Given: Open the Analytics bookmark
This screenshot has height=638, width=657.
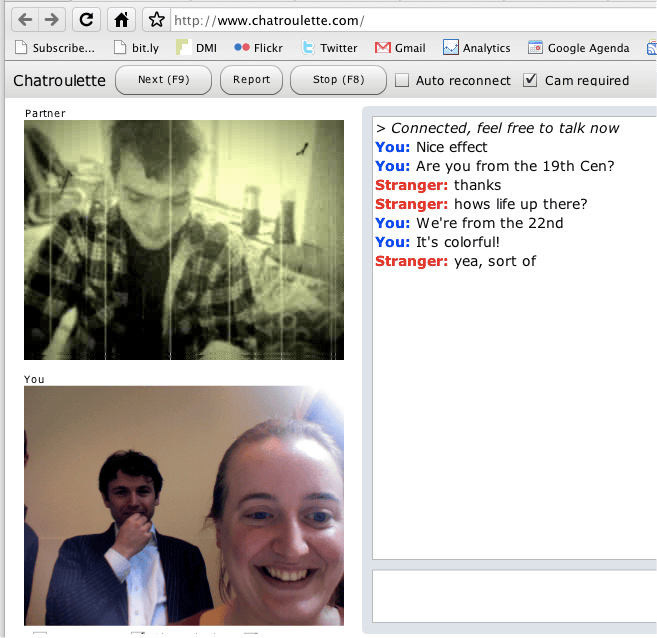Looking at the screenshot, I should (x=477, y=48).
